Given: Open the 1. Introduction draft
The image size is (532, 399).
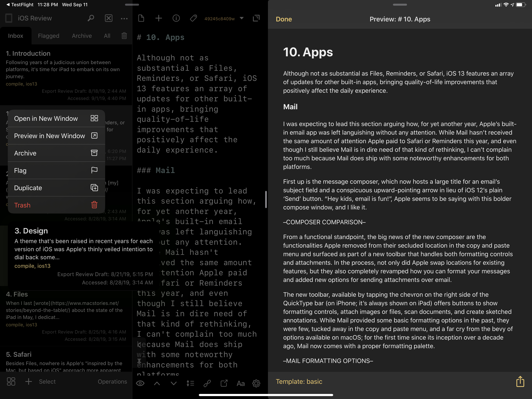Looking at the screenshot, I should click(66, 75).
